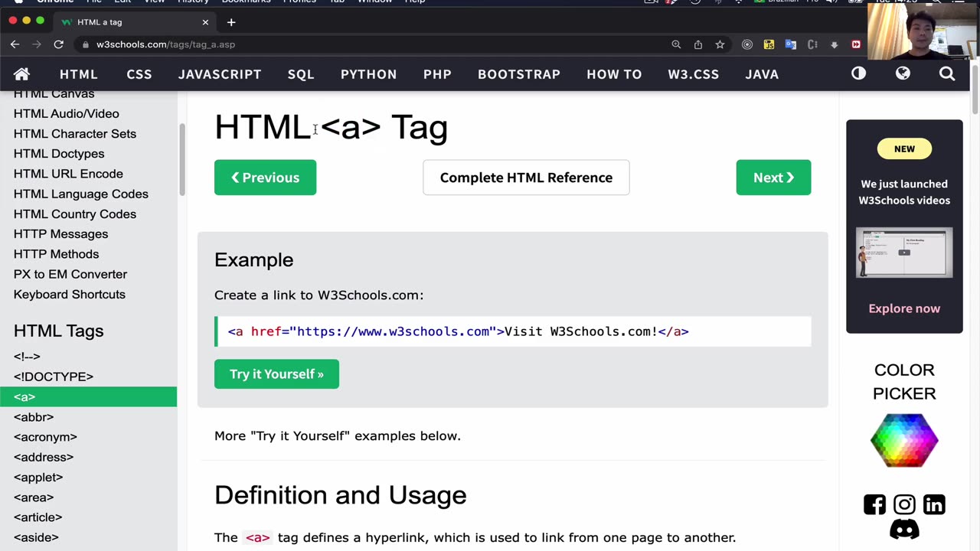Open HTTP Messages sidebar link
This screenshot has height=551, width=980.
click(x=60, y=234)
